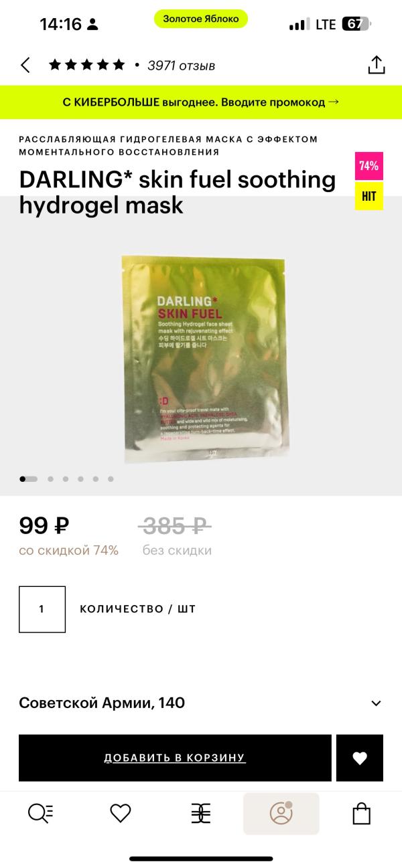This screenshot has height=868, width=402.
Task: Open Золотое Яблоко home logo tab
Action: [x=200, y=813]
